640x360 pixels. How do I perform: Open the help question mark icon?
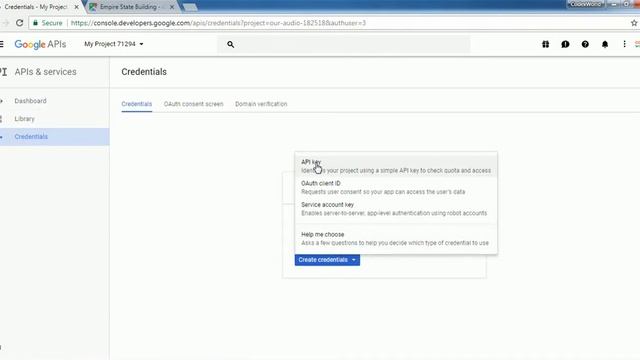[x=585, y=44]
